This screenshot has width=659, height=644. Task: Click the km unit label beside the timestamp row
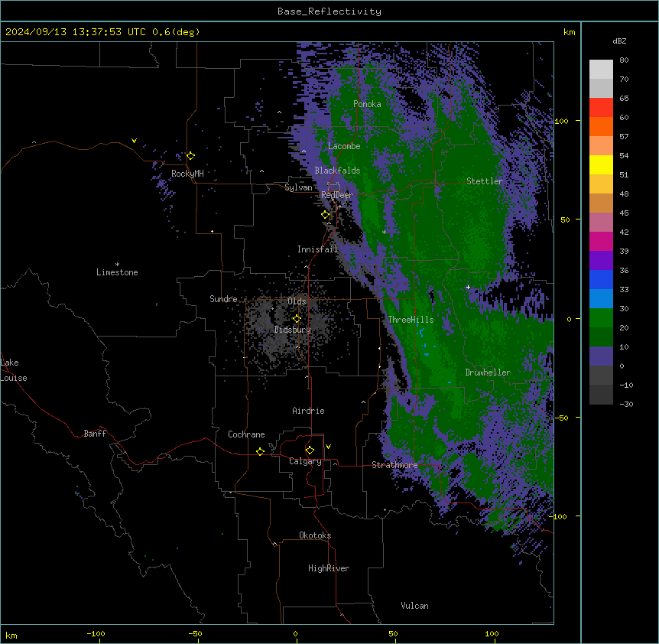pos(569,32)
